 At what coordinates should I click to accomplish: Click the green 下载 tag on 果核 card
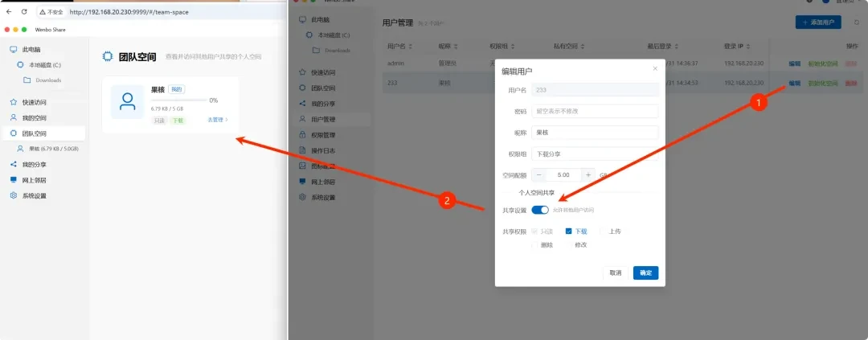177,120
